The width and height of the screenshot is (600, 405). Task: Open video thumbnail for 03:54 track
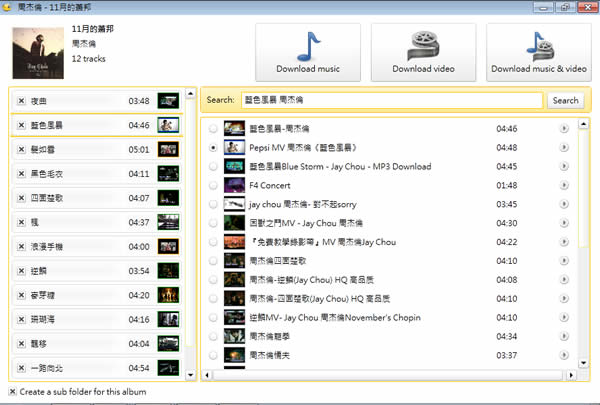[168, 271]
